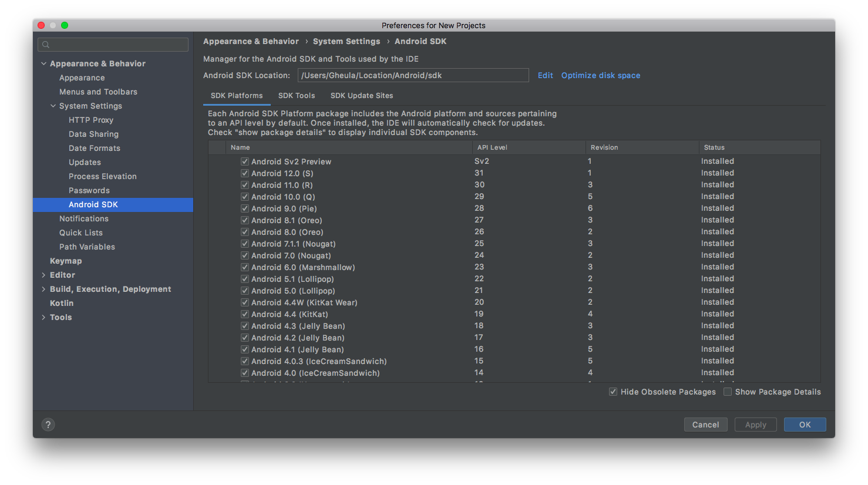Click the help question mark icon
This screenshot has height=485, width=868.
point(48,425)
